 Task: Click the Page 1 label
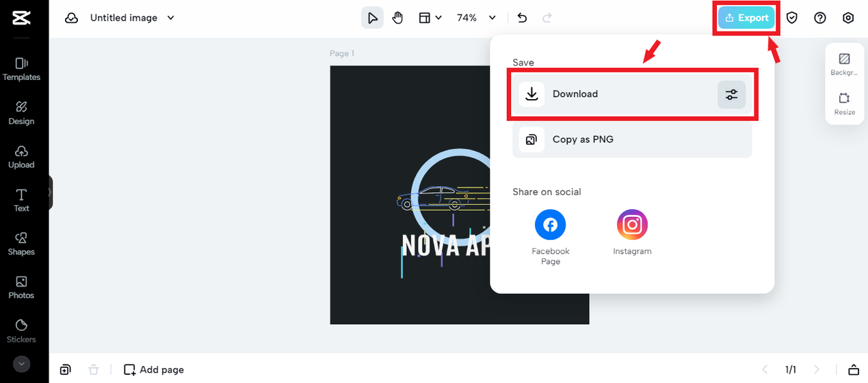click(x=342, y=53)
